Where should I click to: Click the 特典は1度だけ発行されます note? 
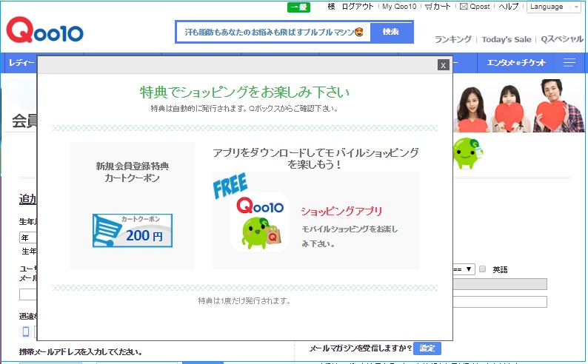point(244,300)
